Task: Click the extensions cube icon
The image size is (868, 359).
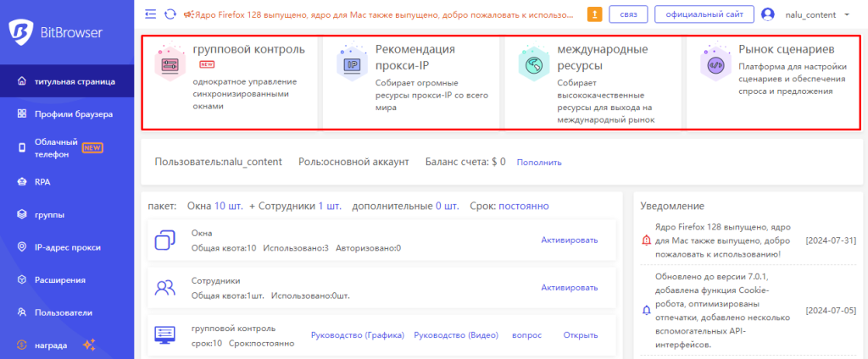Action: [21, 280]
